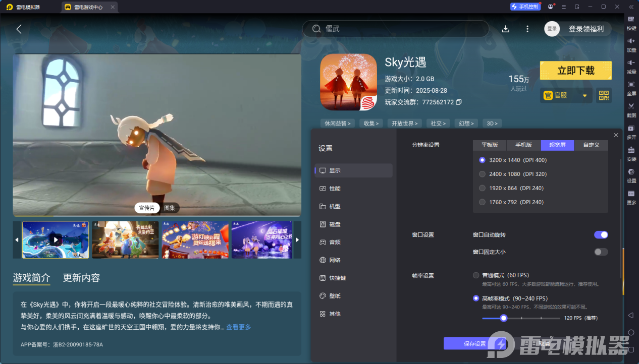The width and height of the screenshot is (639, 364).
Task: Take a screenshot with the 截图 scissors icon
Action: pyautogui.click(x=631, y=106)
